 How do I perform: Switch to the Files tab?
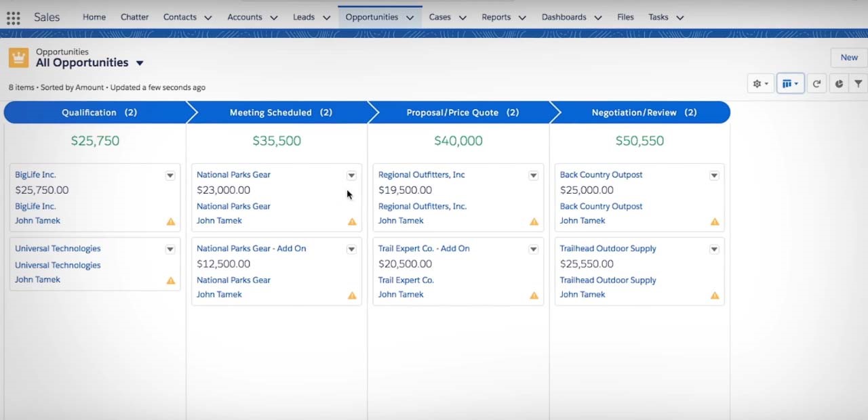(x=625, y=17)
